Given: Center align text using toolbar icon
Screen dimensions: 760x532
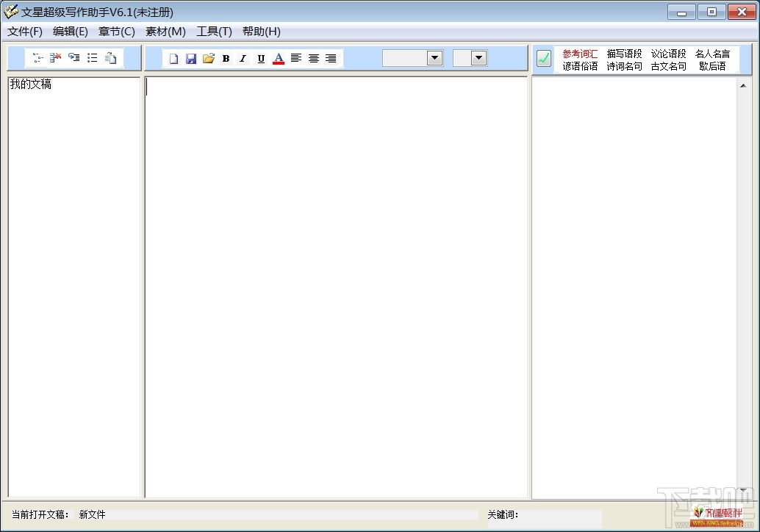Looking at the screenshot, I should (314, 59).
